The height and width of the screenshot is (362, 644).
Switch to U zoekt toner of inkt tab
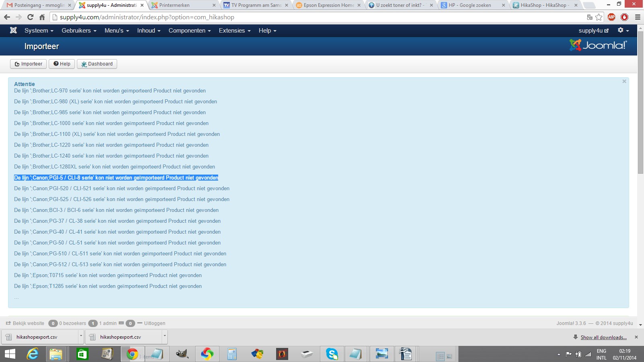[x=400, y=5]
